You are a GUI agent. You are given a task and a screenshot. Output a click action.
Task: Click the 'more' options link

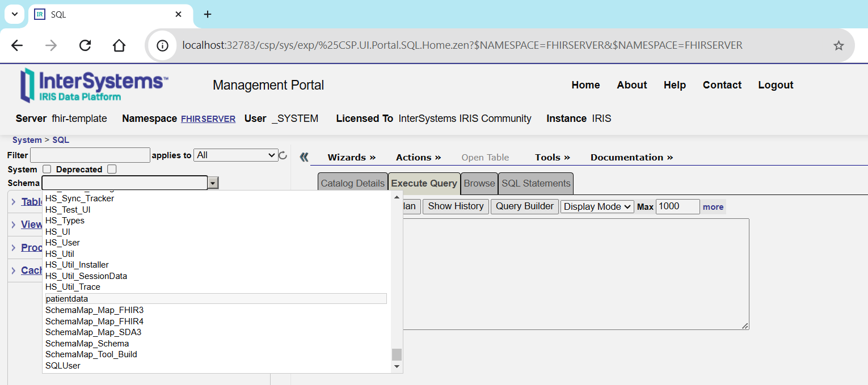tap(713, 207)
